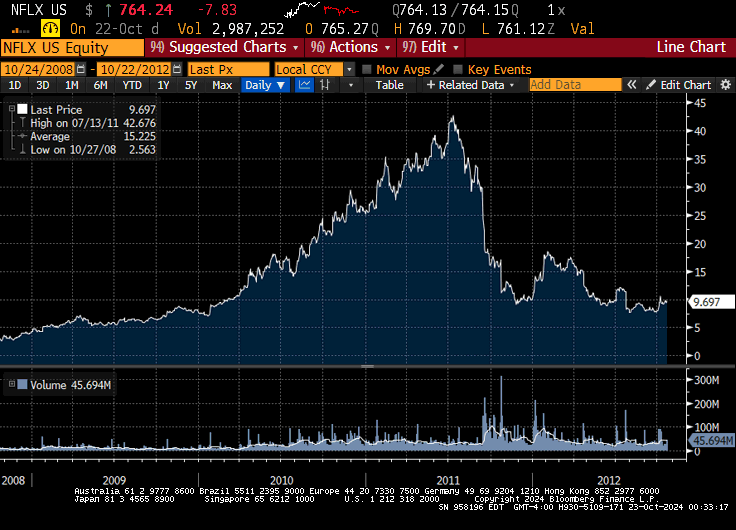Click the Last Px field
Image resolution: width=736 pixels, height=530 pixels.
pos(229,69)
